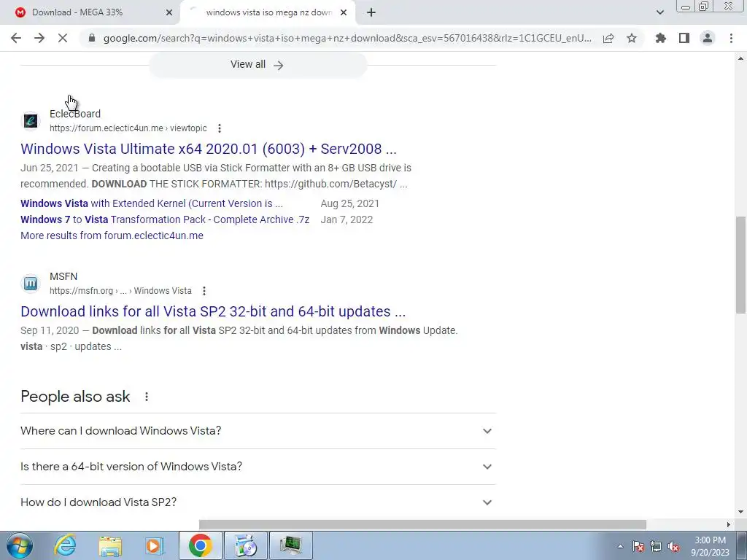Click the horizontal scrollbar thumb

coord(422,525)
